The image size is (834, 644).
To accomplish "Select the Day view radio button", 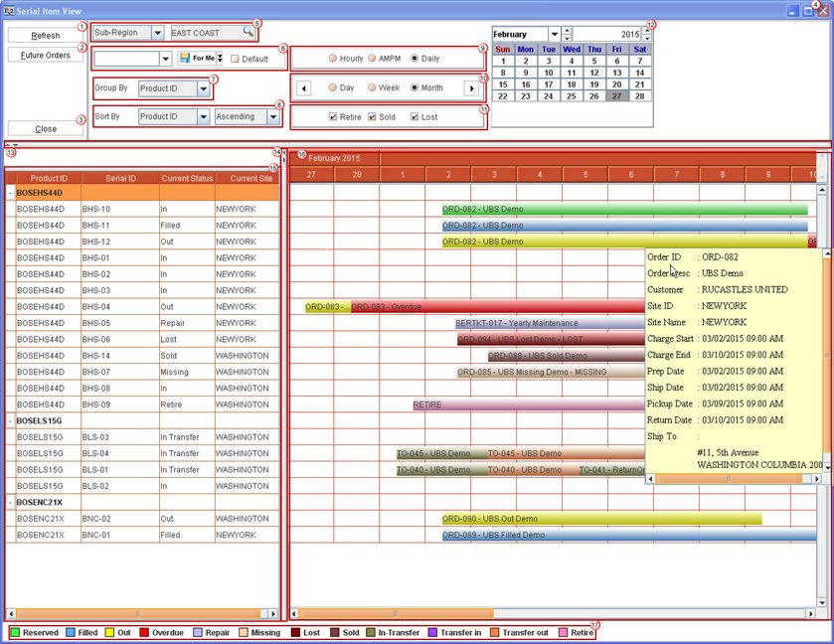I will [332, 87].
